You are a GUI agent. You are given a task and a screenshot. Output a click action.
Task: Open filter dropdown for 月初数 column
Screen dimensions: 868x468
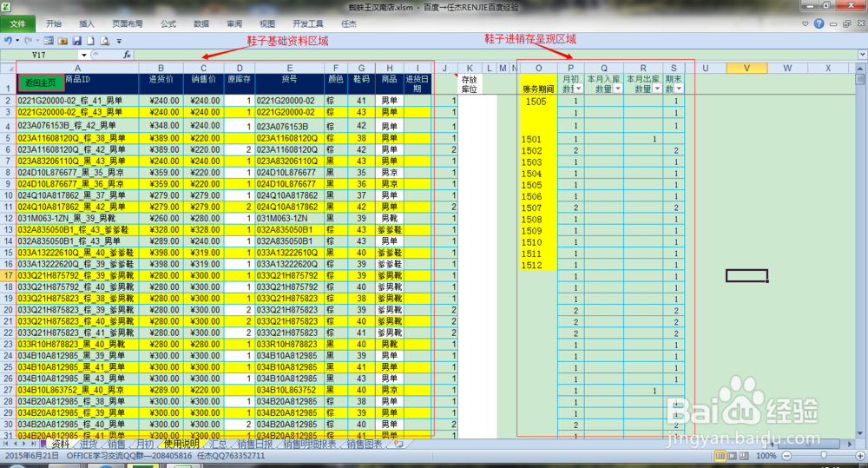(x=578, y=89)
